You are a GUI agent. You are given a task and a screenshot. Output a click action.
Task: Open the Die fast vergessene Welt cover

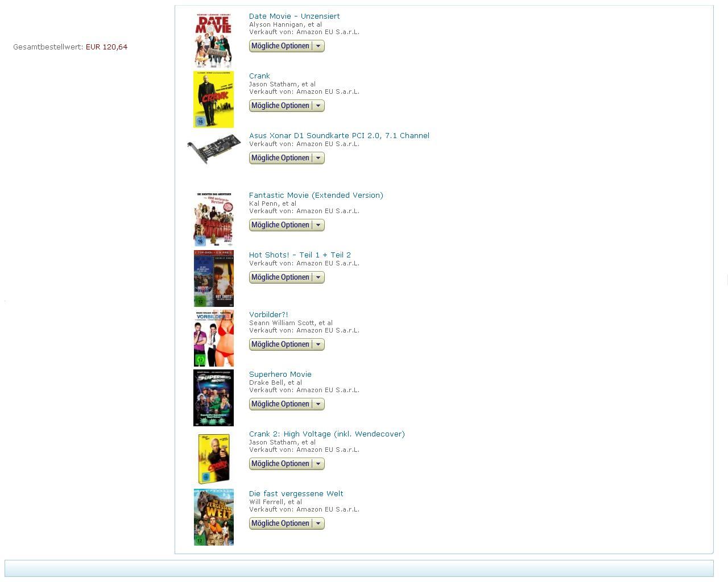[x=213, y=517]
